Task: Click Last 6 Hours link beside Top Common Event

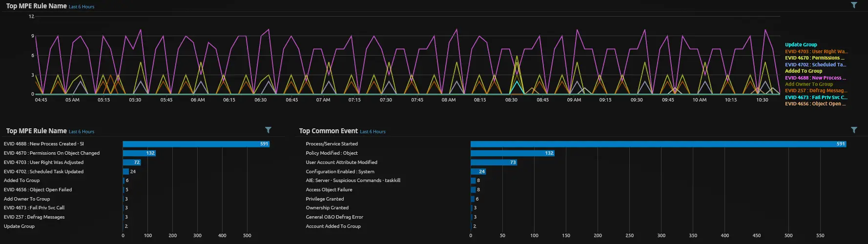Action: coord(372,132)
